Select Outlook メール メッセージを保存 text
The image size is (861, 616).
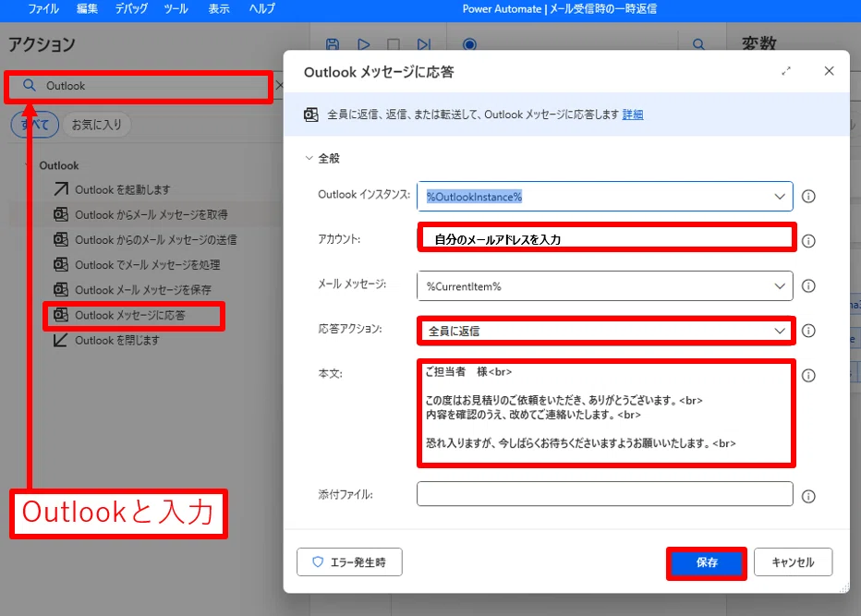coord(143,290)
